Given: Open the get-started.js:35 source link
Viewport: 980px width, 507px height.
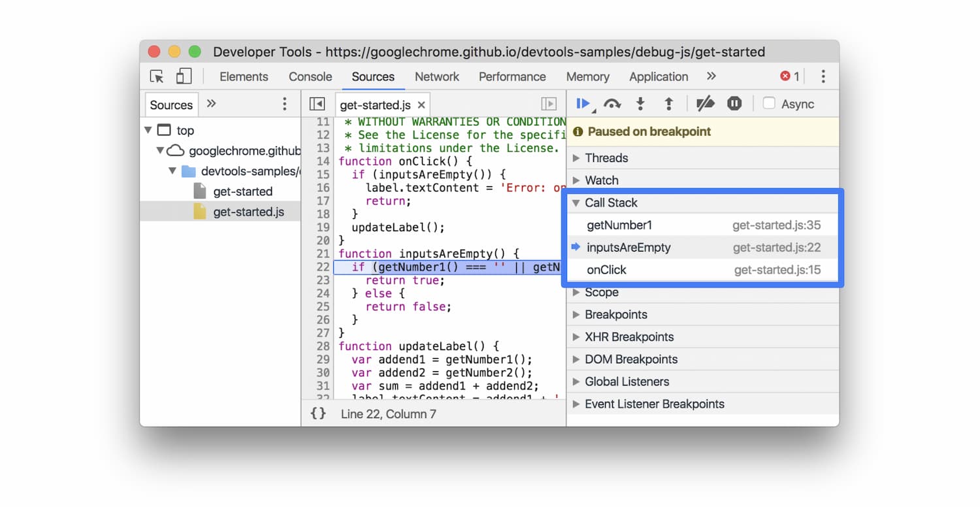Looking at the screenshot, I should point(776,225).
